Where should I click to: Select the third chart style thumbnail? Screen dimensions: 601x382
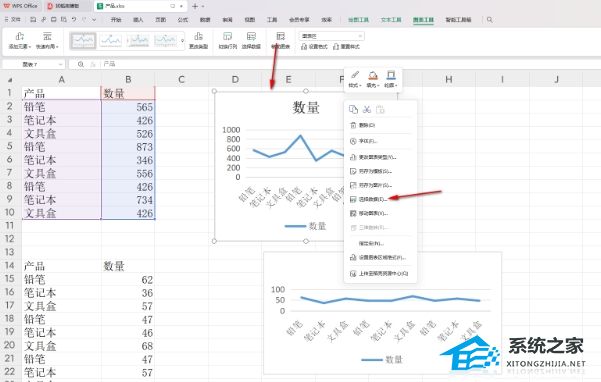point(138,41)
